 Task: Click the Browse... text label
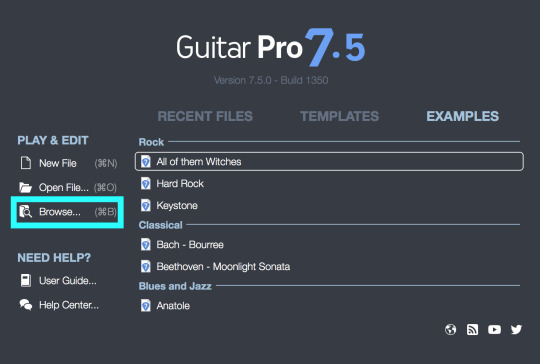tap(60, 211)
